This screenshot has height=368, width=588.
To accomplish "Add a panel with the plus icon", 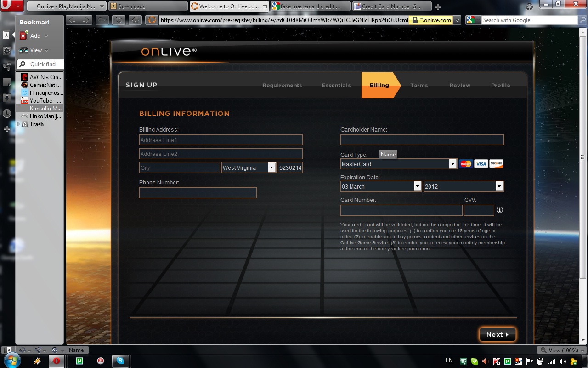I will click(7, 129).
